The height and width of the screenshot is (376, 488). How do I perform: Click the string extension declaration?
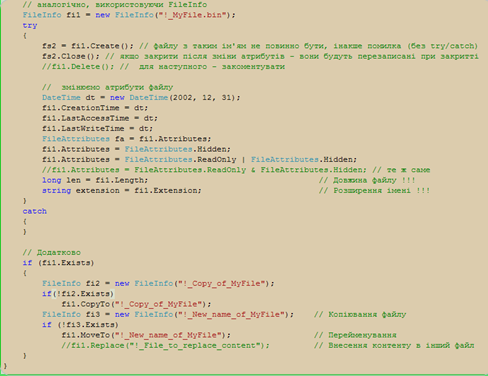coord(122,191)
